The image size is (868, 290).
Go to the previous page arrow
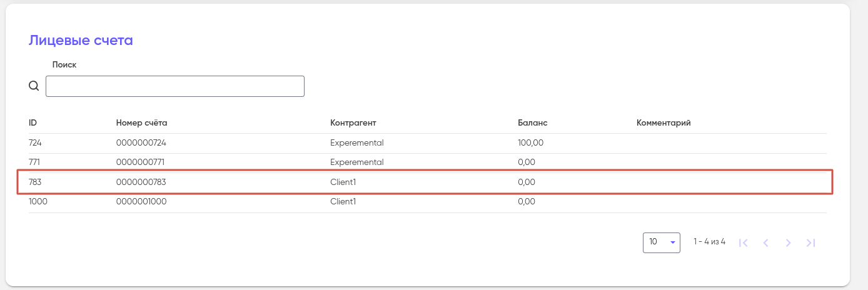(x=765, y=243)
